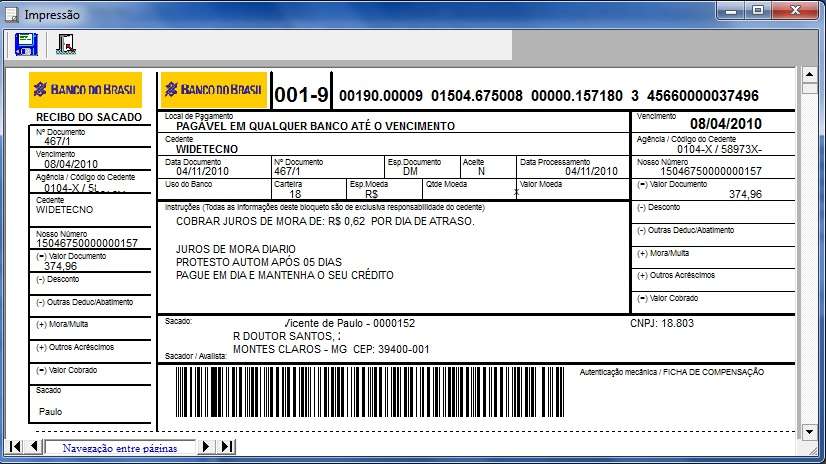This screenshot has width=826, height=464.
Task: Click MONTES CLAROS - MG CEP: 39400-001
Action: 331,349
